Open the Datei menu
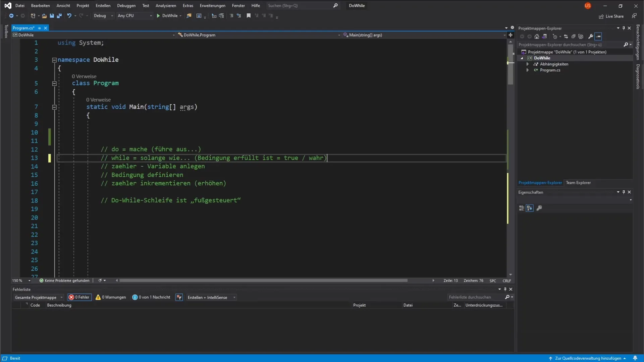Screen dimensions: 644x362 [20, 6]
